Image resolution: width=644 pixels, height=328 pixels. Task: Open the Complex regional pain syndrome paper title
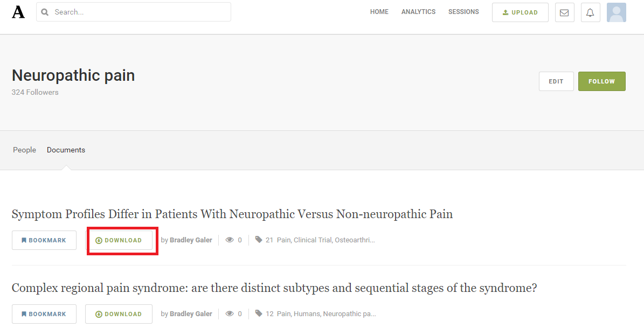(x=274, y=288)
